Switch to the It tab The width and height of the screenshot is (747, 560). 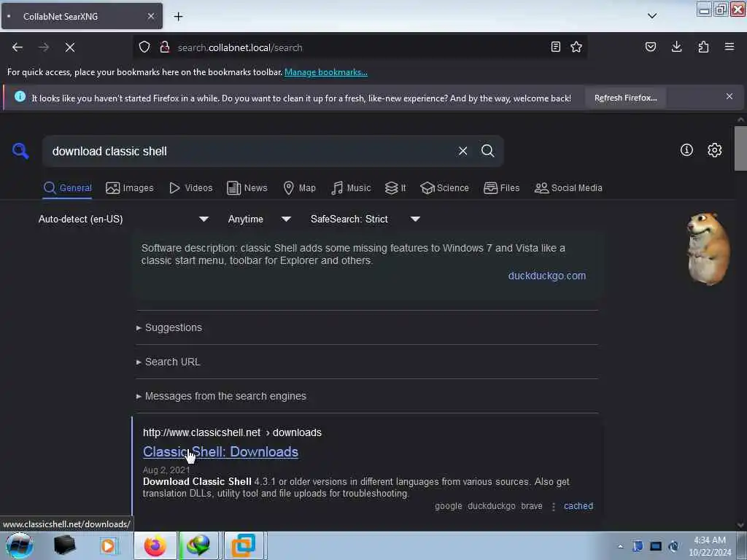[x=395, y=187]
